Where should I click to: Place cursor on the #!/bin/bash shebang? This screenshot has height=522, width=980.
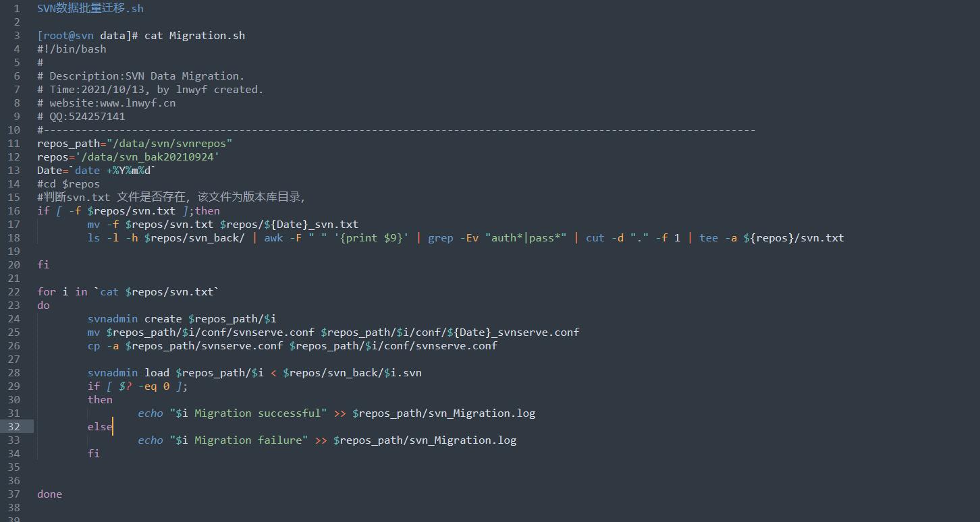tap(72, 49)
